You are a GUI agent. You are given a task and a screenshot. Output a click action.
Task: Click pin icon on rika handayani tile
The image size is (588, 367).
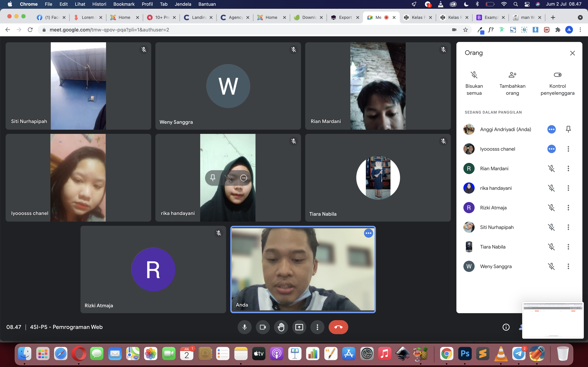coord(213,178)
